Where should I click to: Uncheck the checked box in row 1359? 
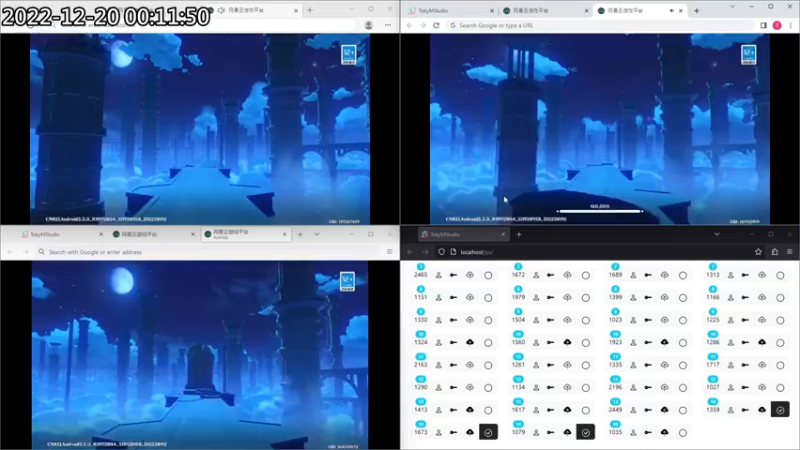coord(780,410)
